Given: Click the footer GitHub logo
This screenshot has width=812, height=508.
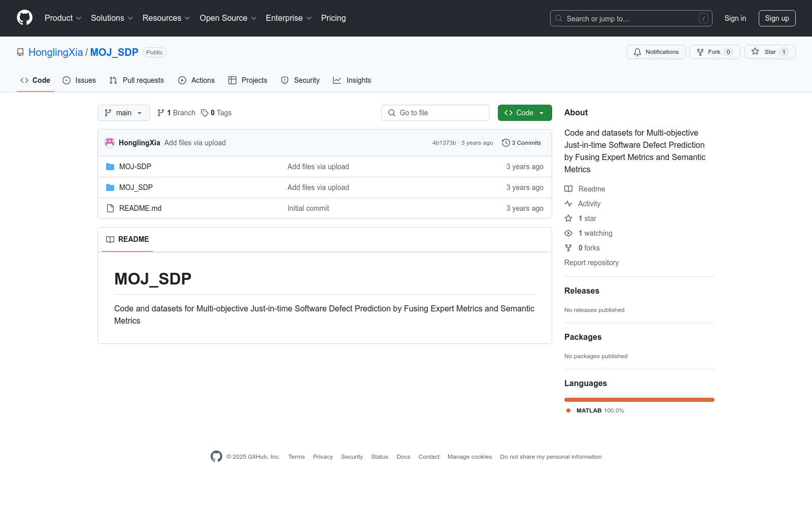Looking at the screenshot, I should tap(216, 457).
